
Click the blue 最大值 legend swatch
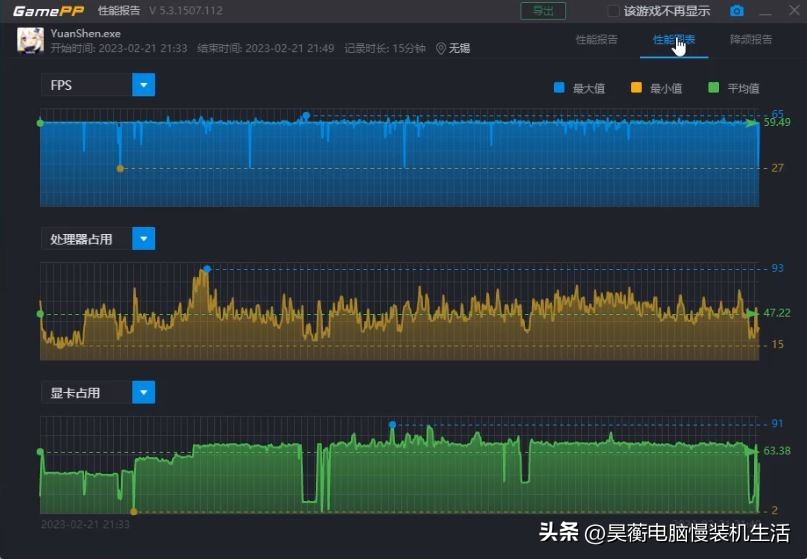(559, 88)
